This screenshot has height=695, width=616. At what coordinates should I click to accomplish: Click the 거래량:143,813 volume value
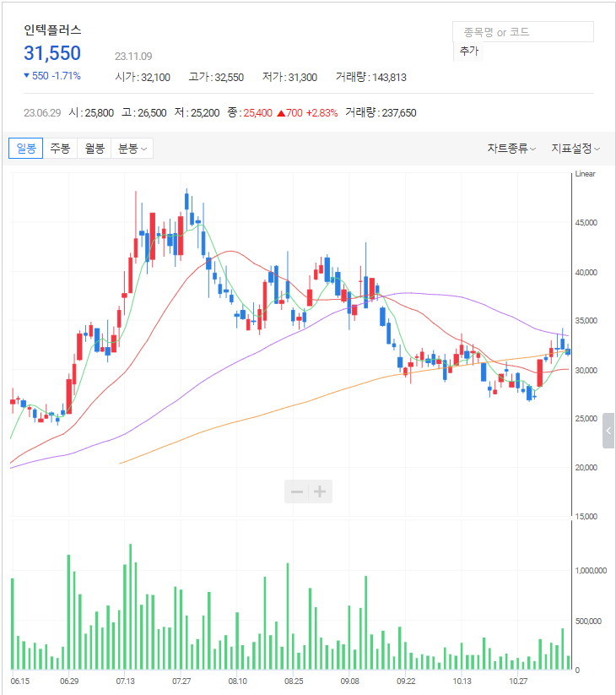(x=371, y=77)
